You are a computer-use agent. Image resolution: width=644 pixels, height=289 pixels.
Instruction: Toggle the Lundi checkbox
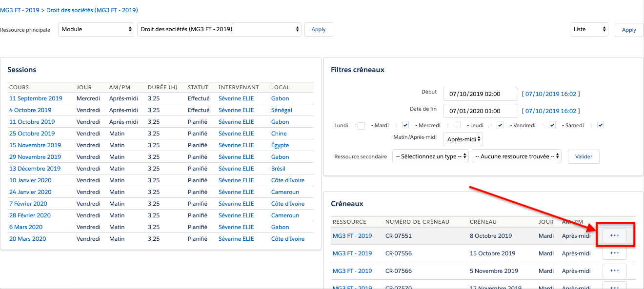(362, 125)
